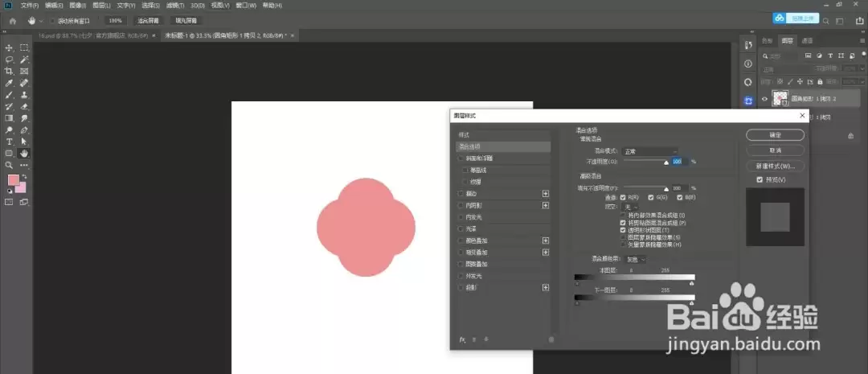The image size is (868, 374).
Task: Open the Hand tool preset dropdown arrow
Action: click(41, 21)
